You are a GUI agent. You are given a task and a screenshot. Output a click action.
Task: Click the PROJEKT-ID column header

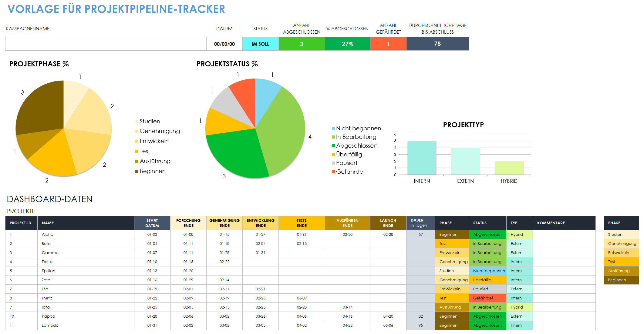[x=21, y=223]
